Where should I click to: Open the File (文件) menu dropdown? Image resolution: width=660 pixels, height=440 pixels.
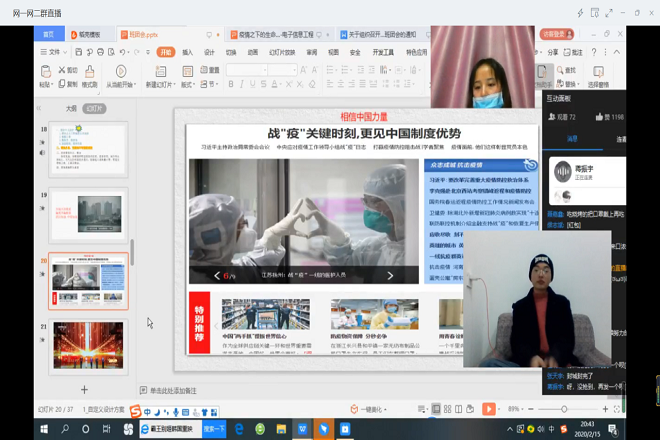(54, 52)
